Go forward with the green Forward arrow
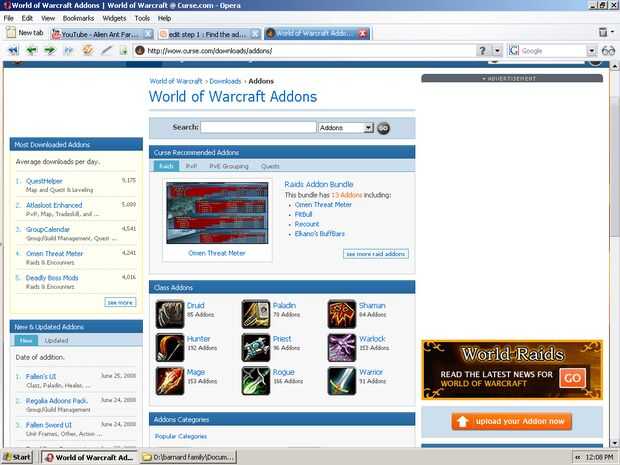This screenshot has width=620, height=465. 50,51
